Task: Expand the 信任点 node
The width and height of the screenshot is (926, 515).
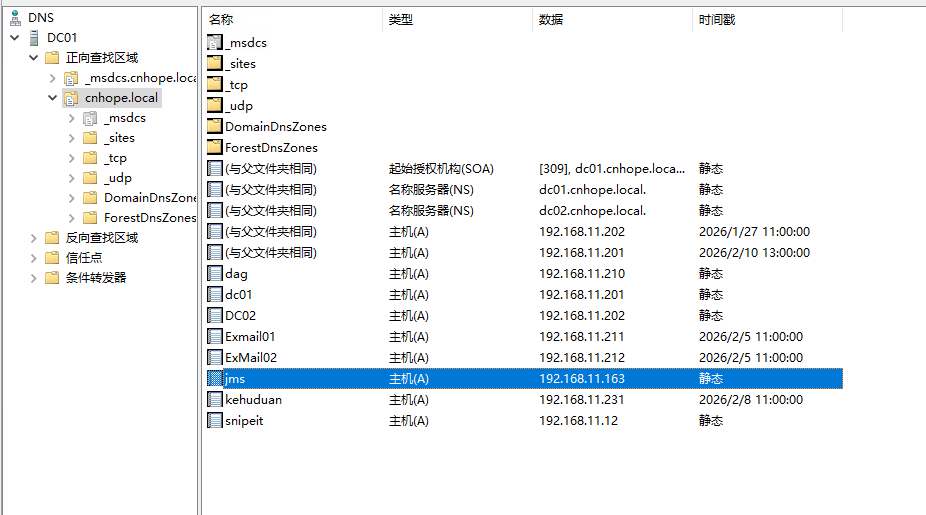Action: 34,258
